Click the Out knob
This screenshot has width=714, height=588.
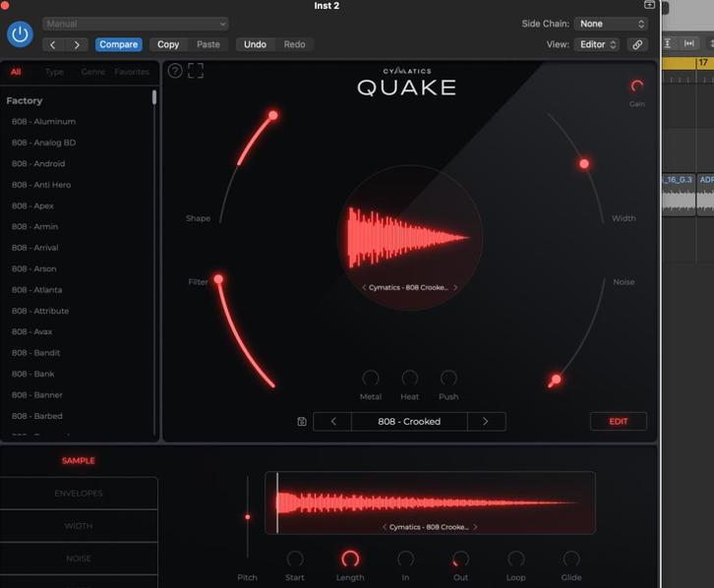click(x=460, y=559)
